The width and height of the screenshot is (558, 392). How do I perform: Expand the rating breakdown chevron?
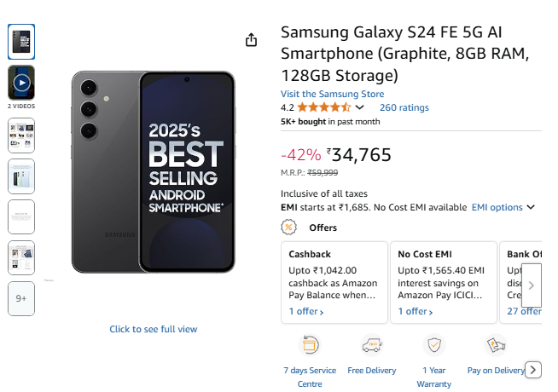click(359, 108)
